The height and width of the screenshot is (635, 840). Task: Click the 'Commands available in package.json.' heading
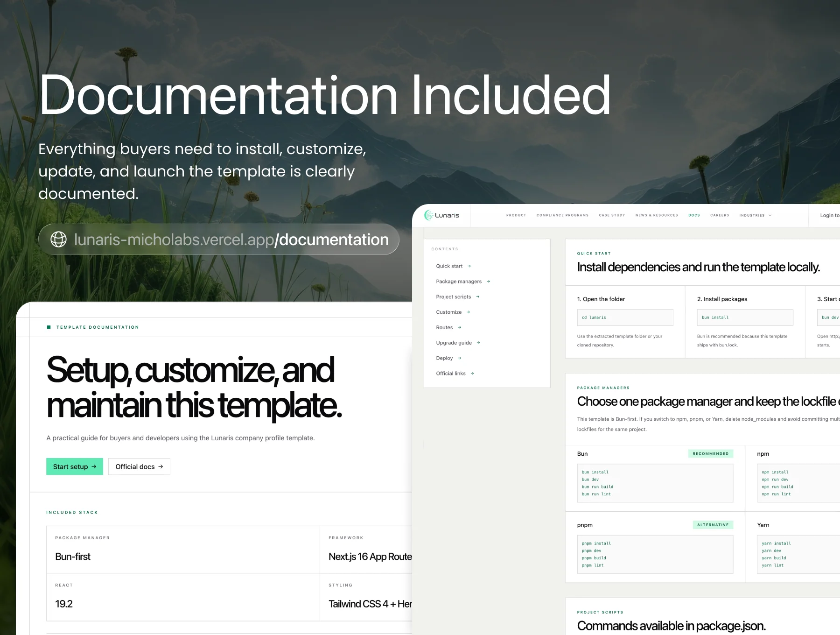(x=671, y=626)
